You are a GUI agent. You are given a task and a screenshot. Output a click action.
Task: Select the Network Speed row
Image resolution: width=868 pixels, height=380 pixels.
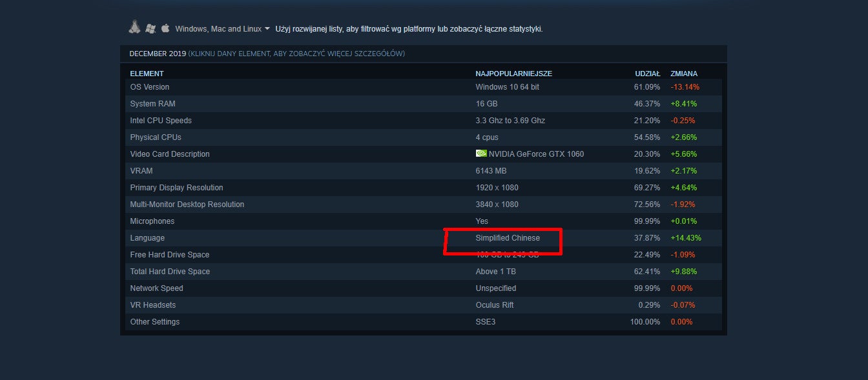(424, 288)
